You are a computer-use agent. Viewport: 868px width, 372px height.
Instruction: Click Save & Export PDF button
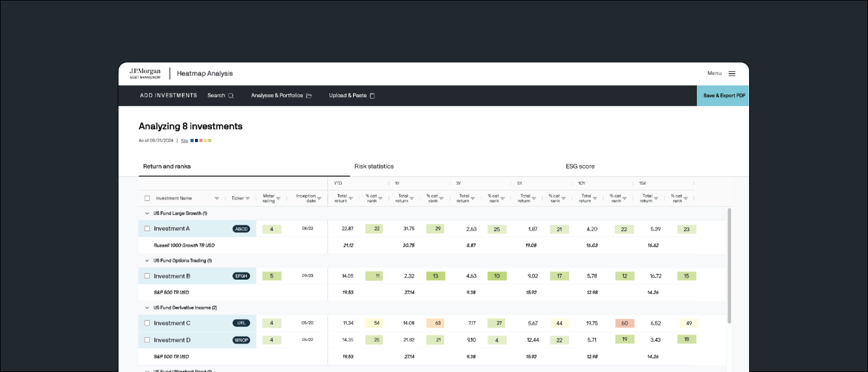(723, 96)
